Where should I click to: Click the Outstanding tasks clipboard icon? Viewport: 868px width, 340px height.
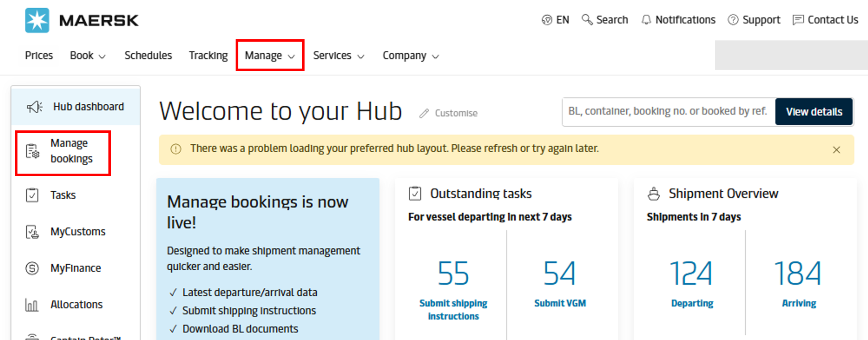pyautogui.click(x=415, y=193)
